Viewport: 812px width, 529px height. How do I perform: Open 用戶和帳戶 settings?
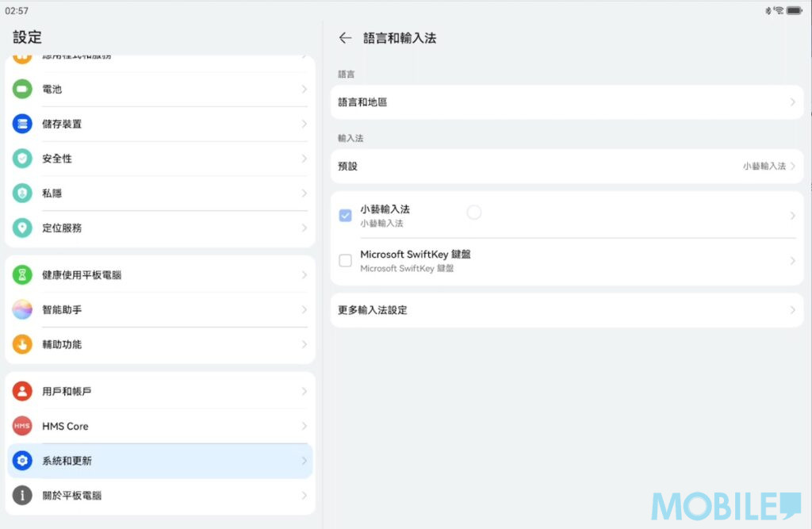pos(159,392)
